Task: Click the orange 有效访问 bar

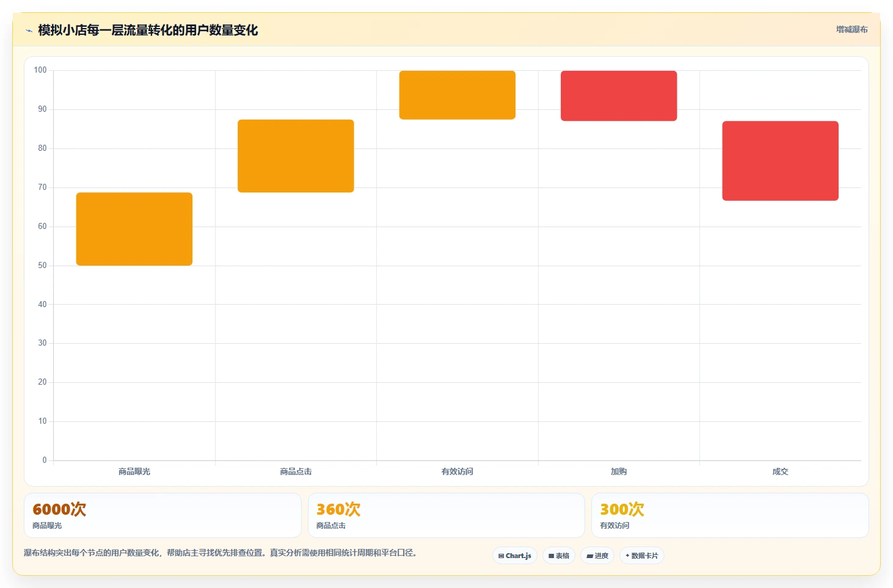Action: 457,95
